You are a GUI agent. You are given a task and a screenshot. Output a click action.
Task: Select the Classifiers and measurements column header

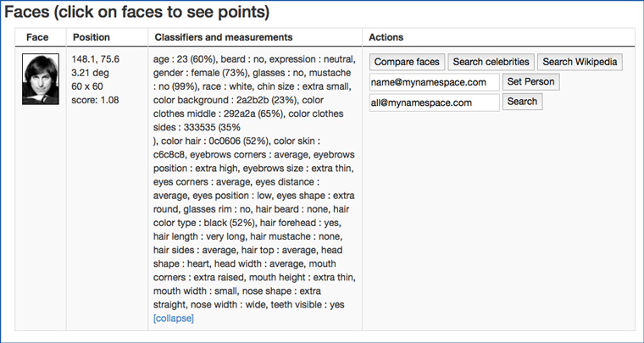223,37
